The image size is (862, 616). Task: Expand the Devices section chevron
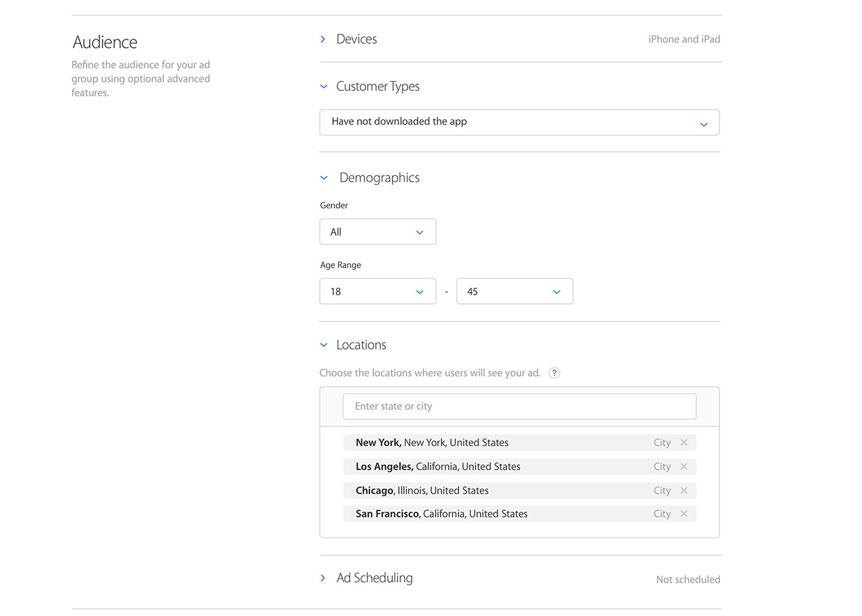point(323,39)
